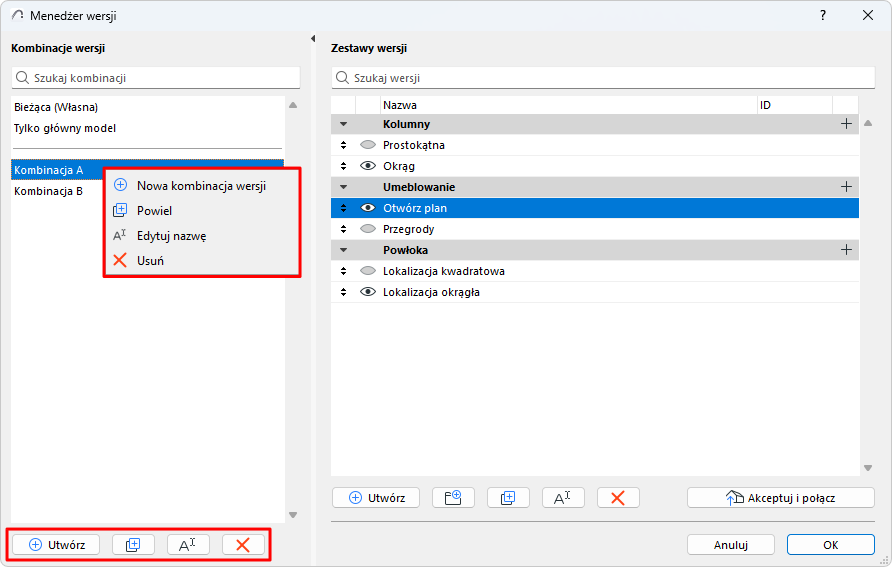Screen dimensions: 892x567
Task: Collapse left panel with small arrow
Action: coord(313,39)
